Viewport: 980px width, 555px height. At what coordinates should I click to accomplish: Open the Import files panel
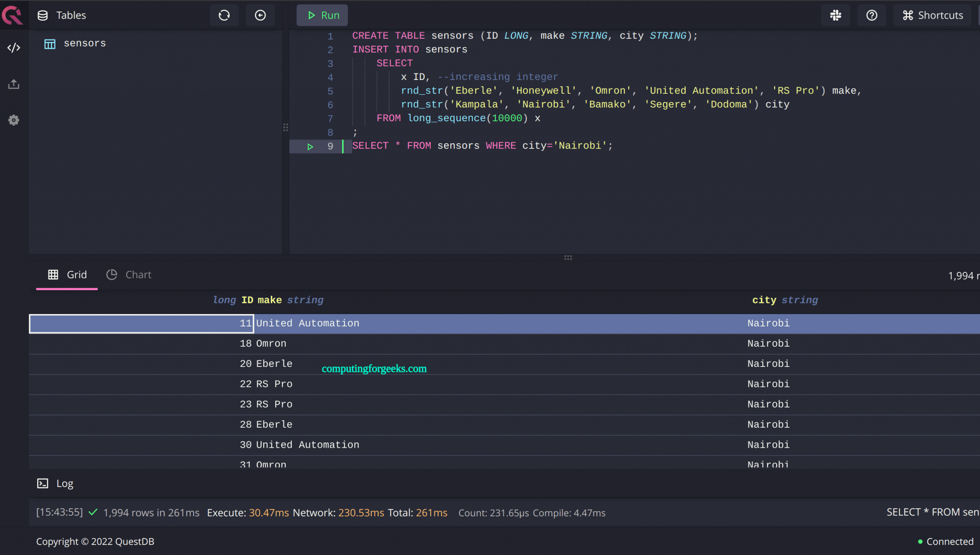(x=13, y=84)
